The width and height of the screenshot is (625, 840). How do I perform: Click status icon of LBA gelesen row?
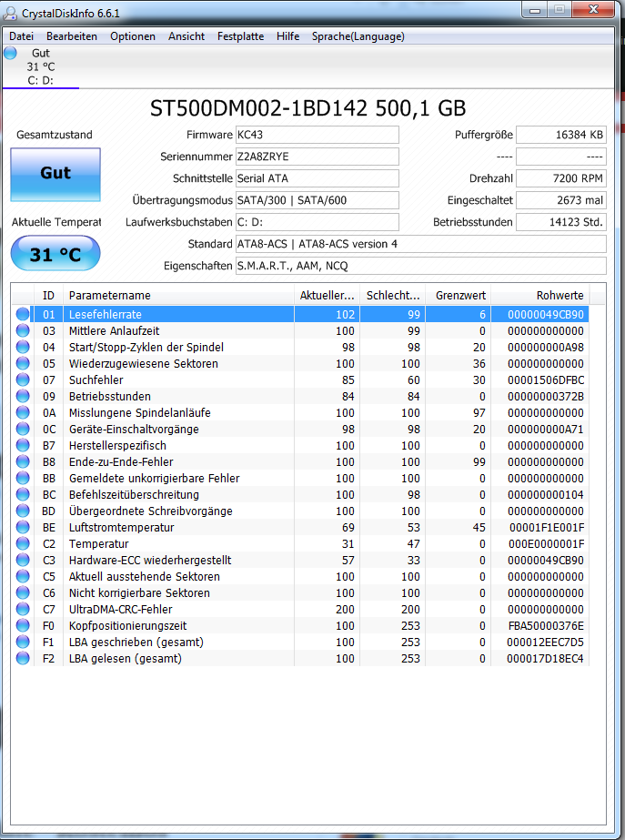(23, 658)
